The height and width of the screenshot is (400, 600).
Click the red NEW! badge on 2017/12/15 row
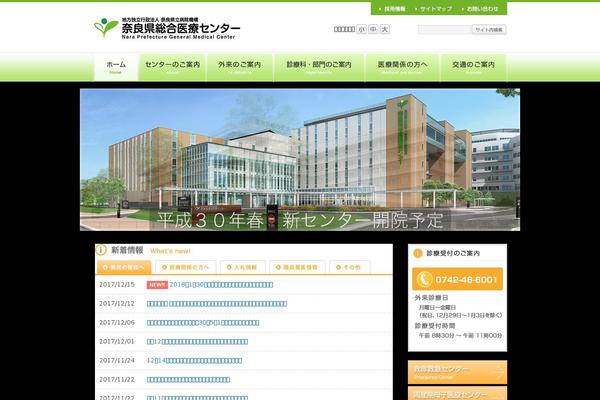pyautogui.click(x=157, y=285)
